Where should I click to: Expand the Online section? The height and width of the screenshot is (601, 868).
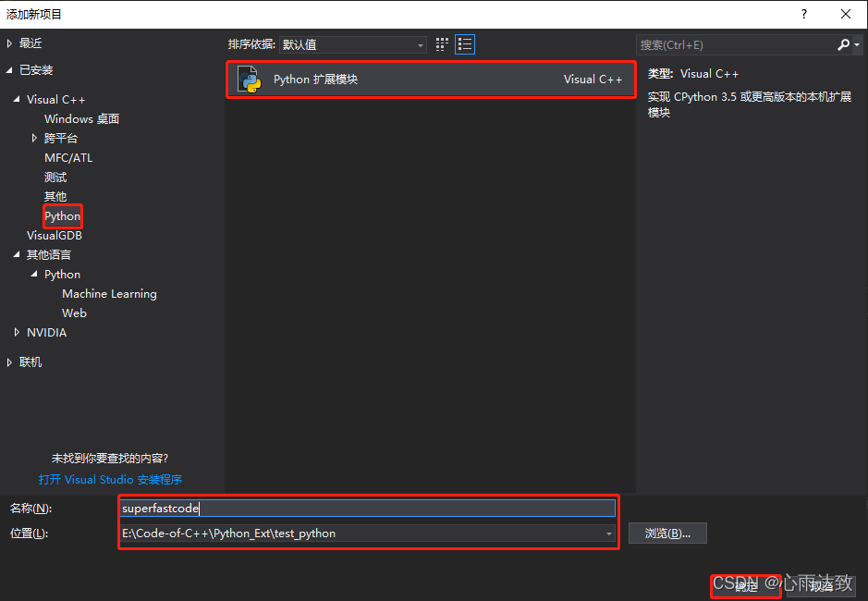coord(9,362)
